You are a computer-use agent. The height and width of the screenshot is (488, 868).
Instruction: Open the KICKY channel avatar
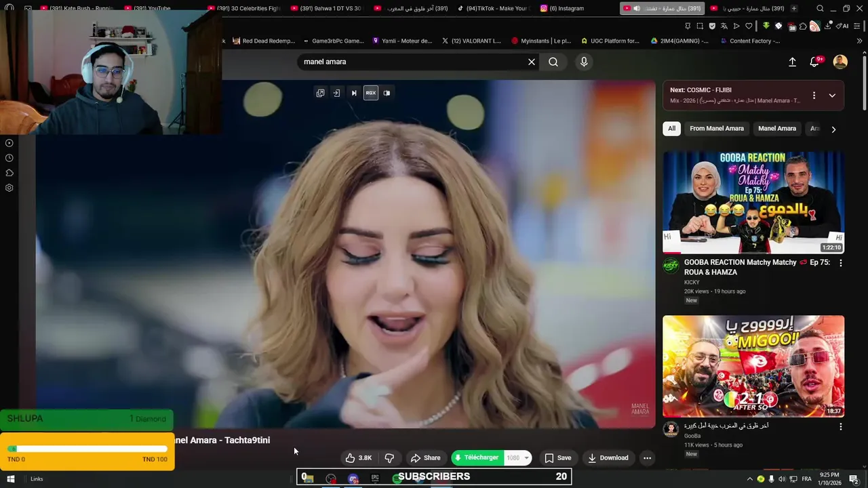coord(671,265)
